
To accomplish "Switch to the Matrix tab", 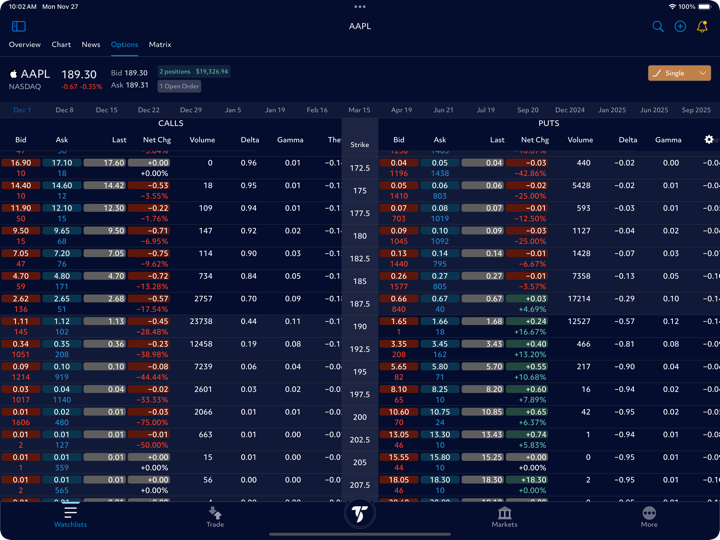I will (160, 45).
